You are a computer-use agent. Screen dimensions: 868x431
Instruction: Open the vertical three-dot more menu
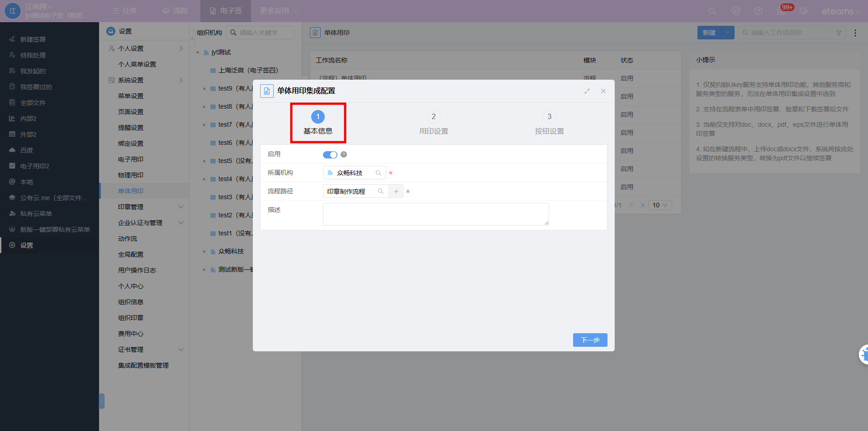tap(855, 33)
